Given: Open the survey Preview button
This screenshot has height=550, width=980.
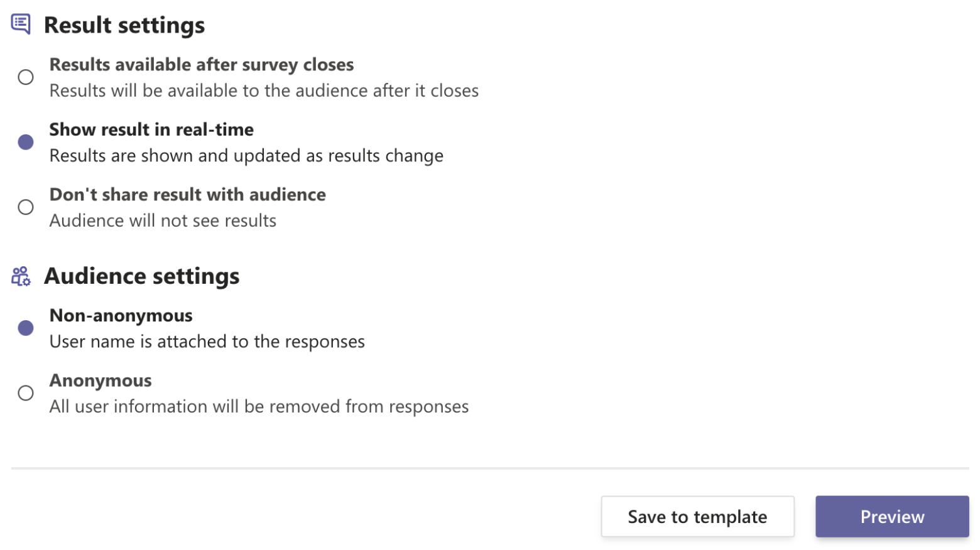Looking at the screenshot, I should [x=892, y=517].
